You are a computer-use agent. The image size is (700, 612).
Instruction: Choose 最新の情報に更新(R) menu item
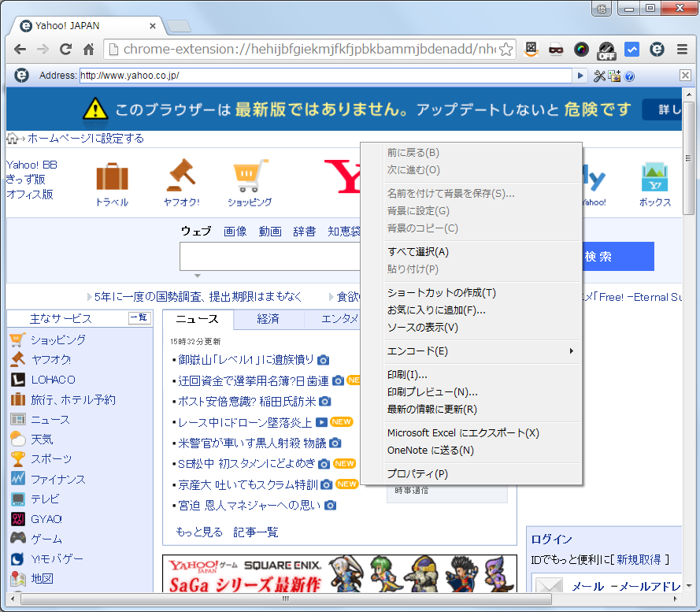(x=482, y=410)
